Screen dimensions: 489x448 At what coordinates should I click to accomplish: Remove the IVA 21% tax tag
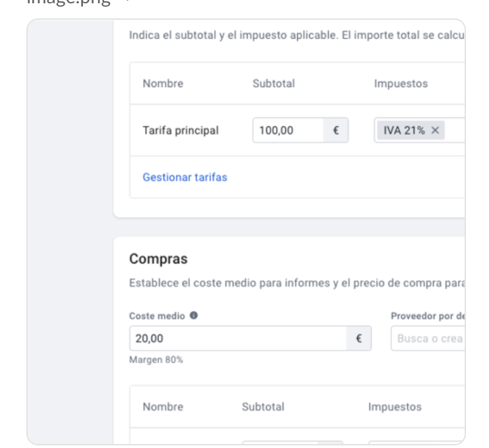435,130
